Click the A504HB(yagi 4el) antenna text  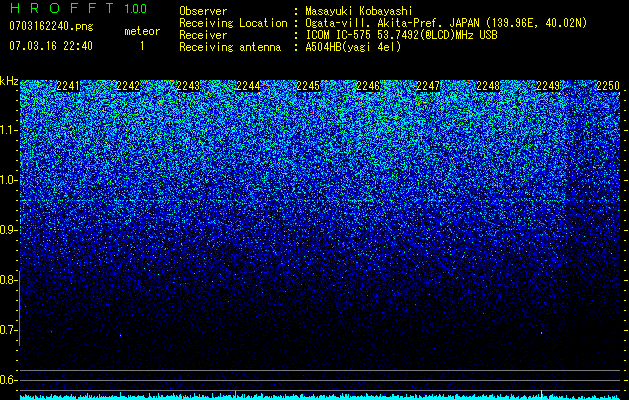tap(353, 47)
